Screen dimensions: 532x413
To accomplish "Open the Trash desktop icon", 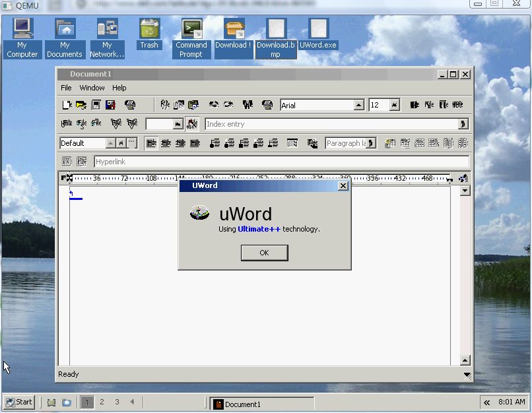I will click(x=149, y=34).
